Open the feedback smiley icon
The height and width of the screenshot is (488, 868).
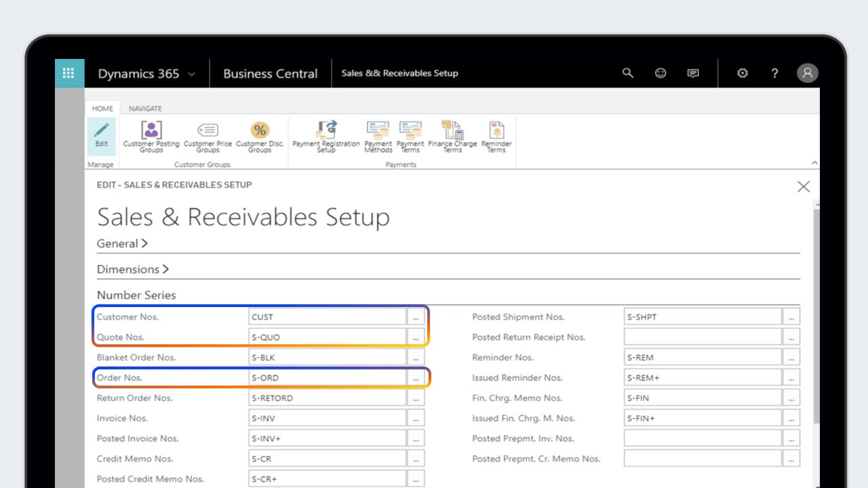[x=660, y=73]
